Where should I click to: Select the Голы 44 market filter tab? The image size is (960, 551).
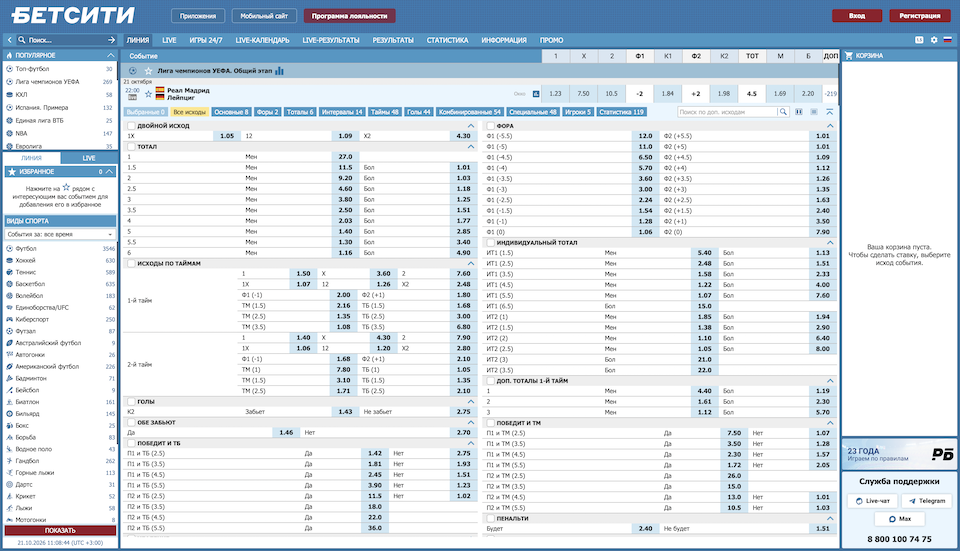pyautogui.click(x=419, y=112)
